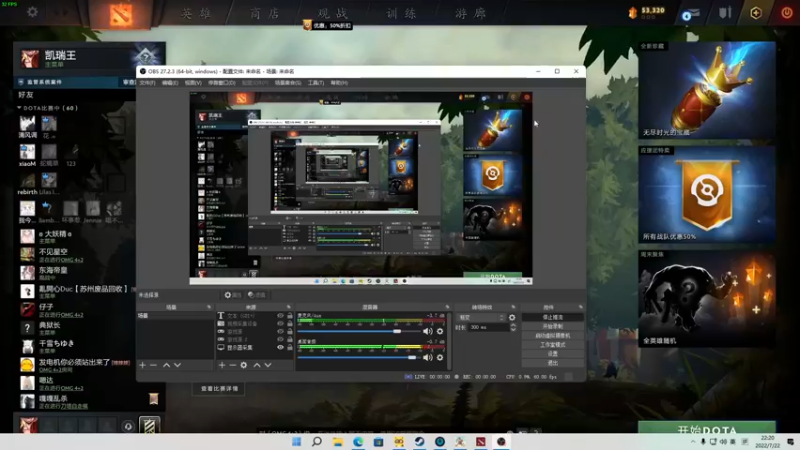Adjust desktop audio volume slider
Image resolution: width=800 pixels, height=450 pixels.
(x=358, y=358)
